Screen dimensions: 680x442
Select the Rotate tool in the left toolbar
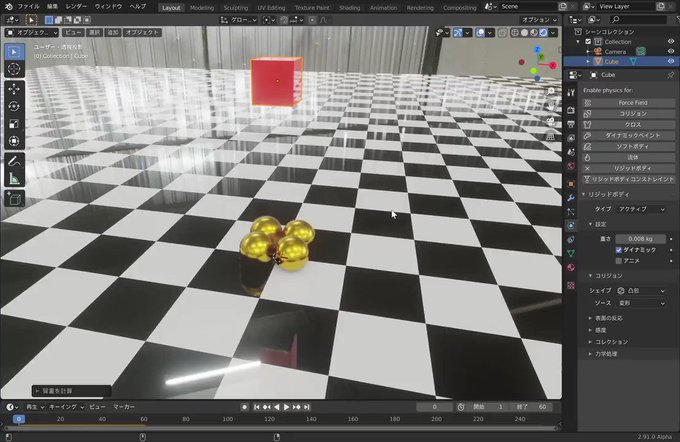point(14,106)
